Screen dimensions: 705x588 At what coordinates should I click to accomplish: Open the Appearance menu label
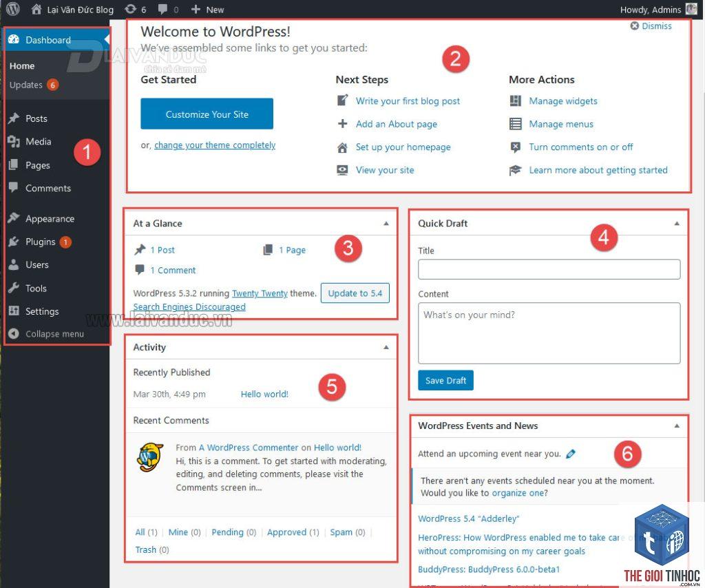click(50, 218)
